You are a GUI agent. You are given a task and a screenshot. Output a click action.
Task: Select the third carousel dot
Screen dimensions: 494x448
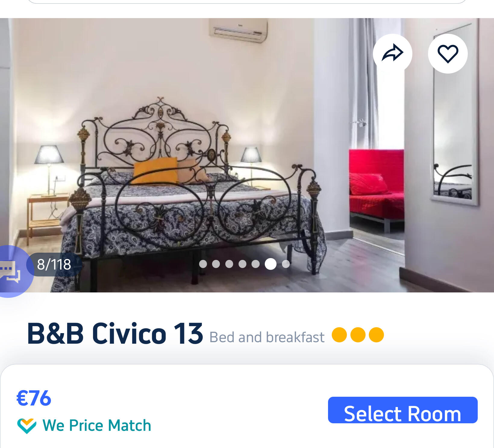[229, 264]
